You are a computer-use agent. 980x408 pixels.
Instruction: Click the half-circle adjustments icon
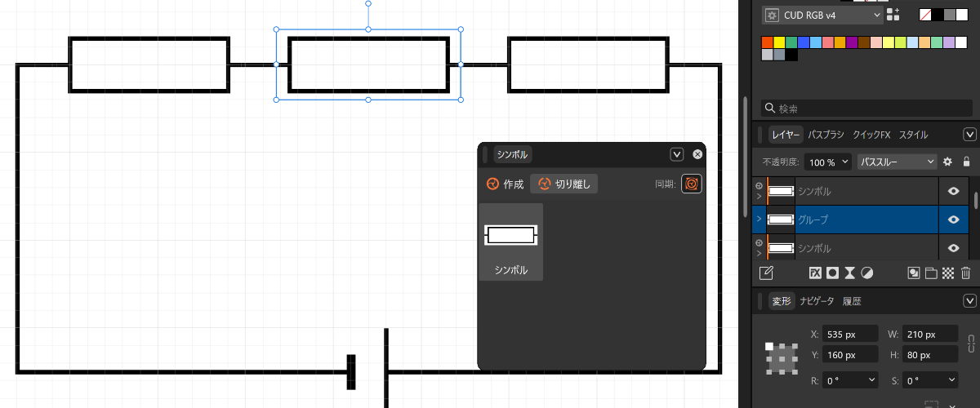[866, 273]
